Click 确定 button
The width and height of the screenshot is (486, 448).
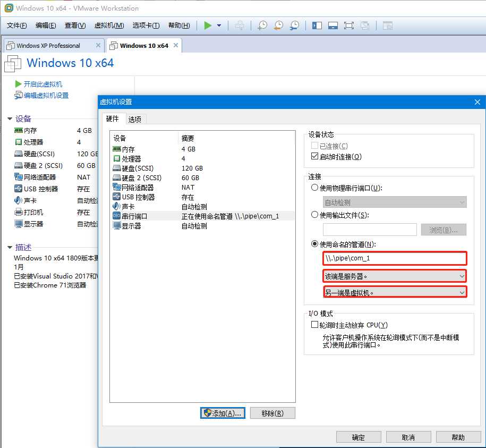click(x=359, y=437)
